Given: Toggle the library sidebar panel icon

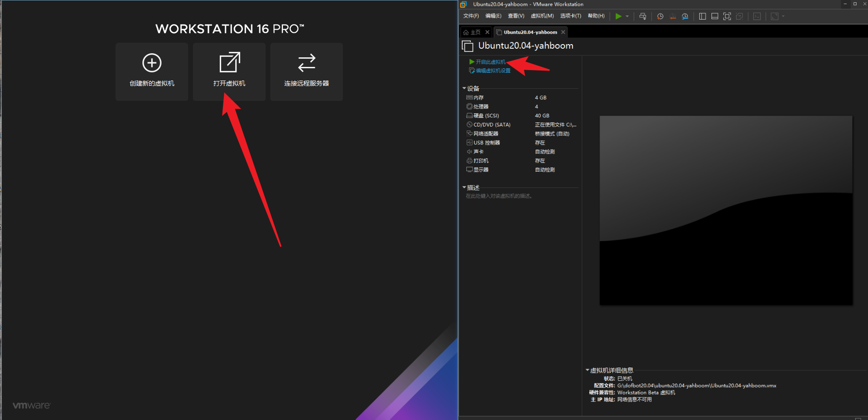Looking at the screenshot, I should pyautogui.click(x=702, y=16).
